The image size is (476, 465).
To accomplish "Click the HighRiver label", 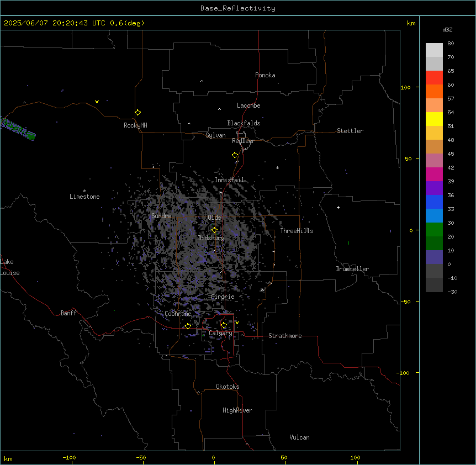I will pos(237,410).
